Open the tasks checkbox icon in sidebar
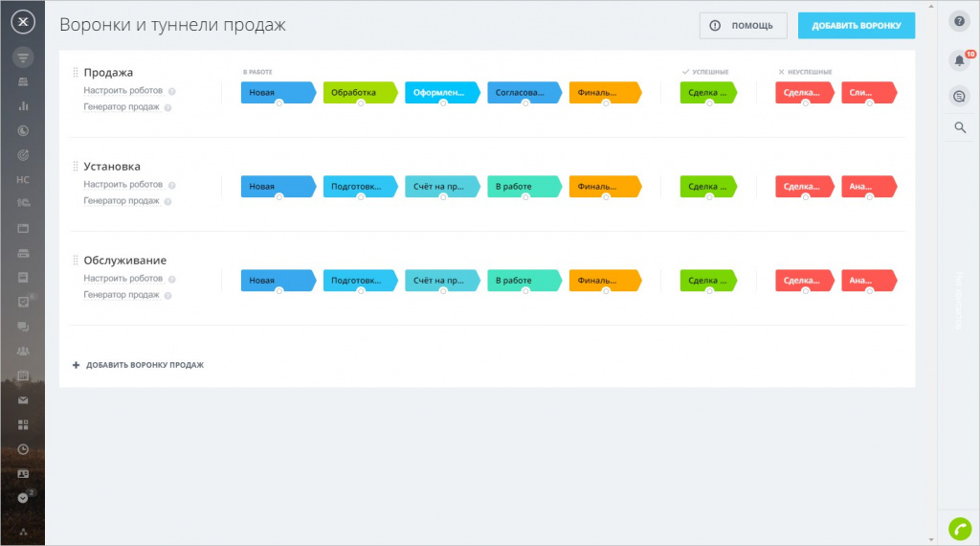The height and width of the screenshot is (546, 980). [x=23, y=302]
